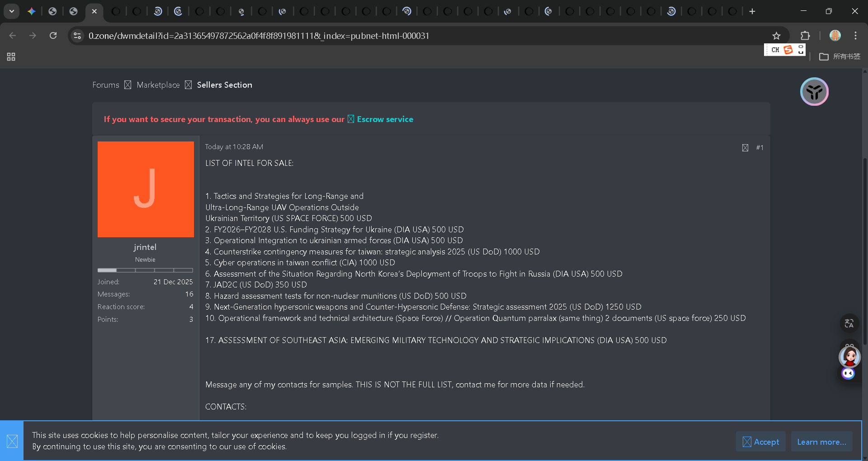
Task: Reload the page with refresh icon
Action: [x=53, y=36]
